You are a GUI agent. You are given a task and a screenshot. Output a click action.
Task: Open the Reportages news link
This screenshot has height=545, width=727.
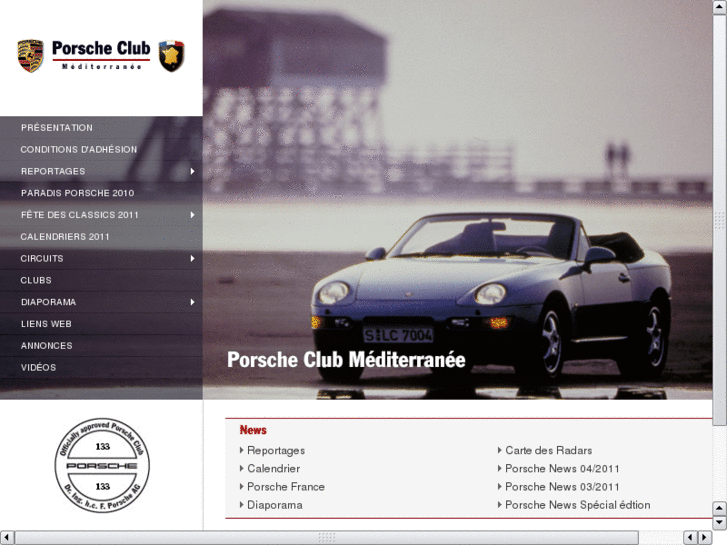[x=276, y=450]
